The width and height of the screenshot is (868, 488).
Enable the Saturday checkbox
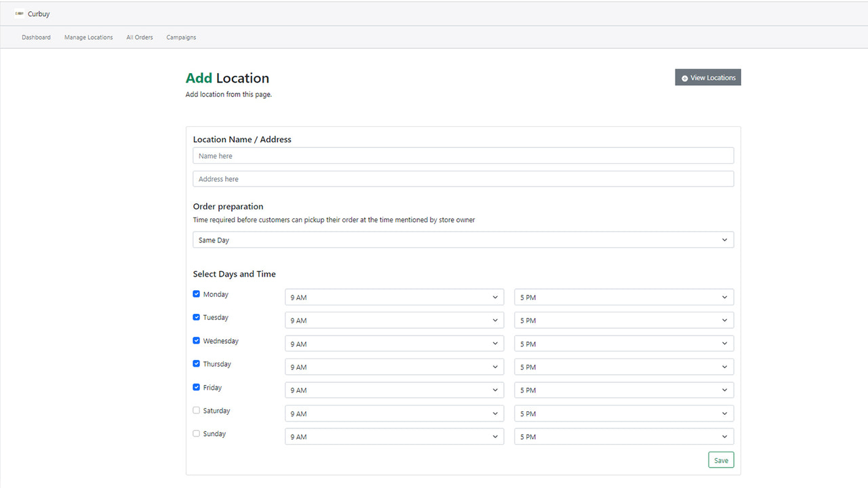coord(197,411)
